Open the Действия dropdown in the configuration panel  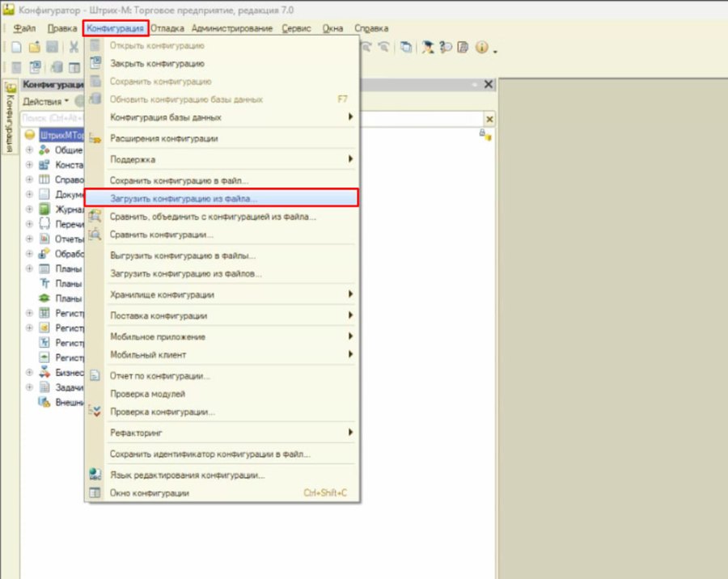[45, 101]
